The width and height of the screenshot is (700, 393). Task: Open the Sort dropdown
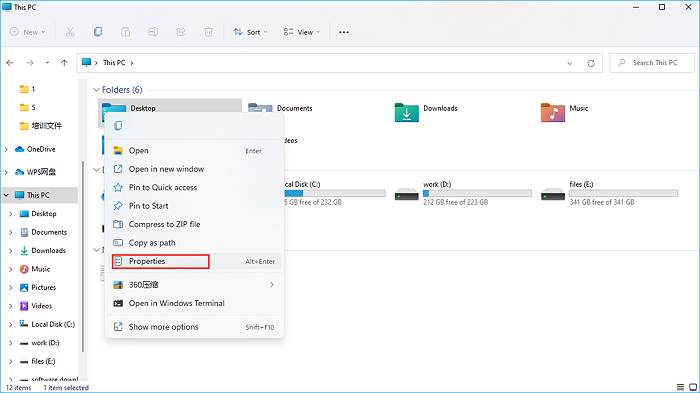pyautogui.click(x=250, y=32)
